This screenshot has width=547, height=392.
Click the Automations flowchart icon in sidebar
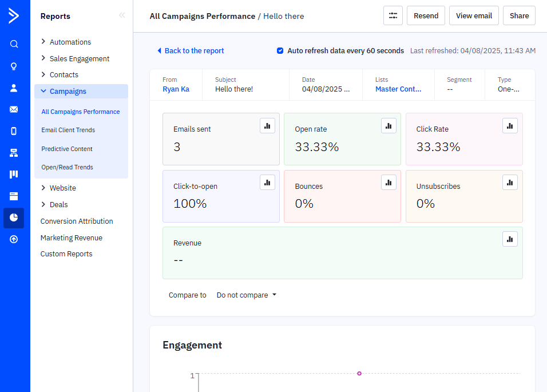[14, 153]
